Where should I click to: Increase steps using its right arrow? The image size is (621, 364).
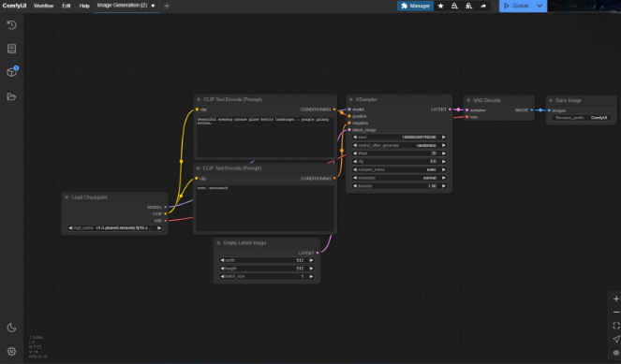click(444, 153)
